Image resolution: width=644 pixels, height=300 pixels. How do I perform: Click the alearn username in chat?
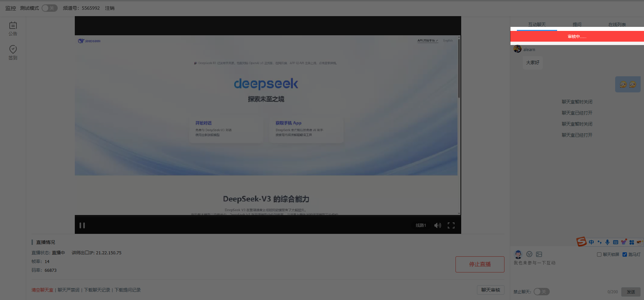529,49
